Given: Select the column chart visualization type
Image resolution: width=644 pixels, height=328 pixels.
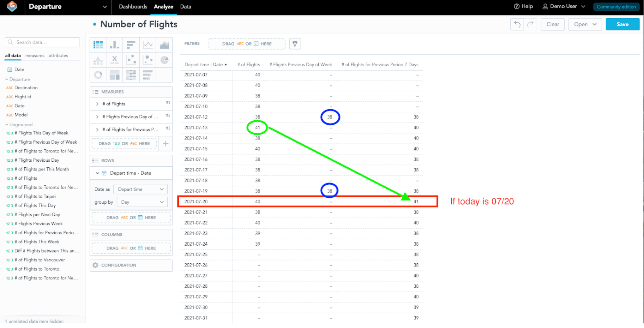Looking at the screenshot, I should pyautogui.click(x=115, y=45).
